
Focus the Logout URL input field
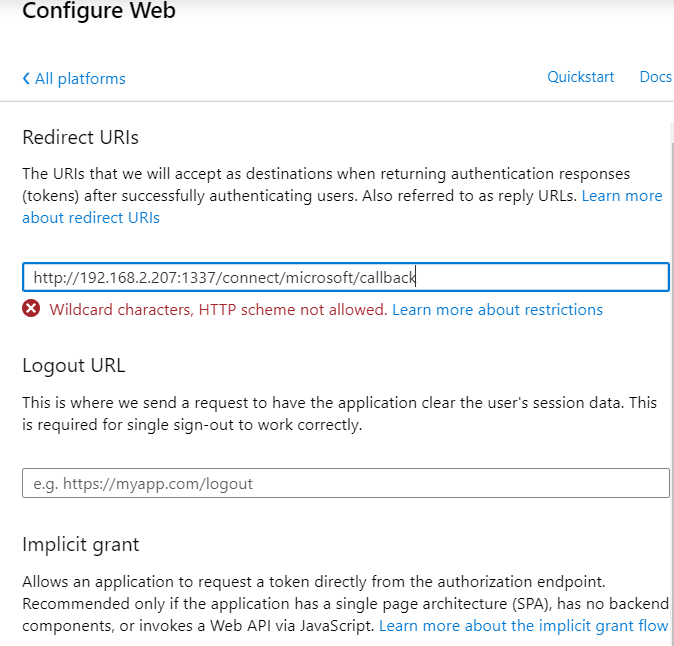pyautogui.click(x=345, y=483)
